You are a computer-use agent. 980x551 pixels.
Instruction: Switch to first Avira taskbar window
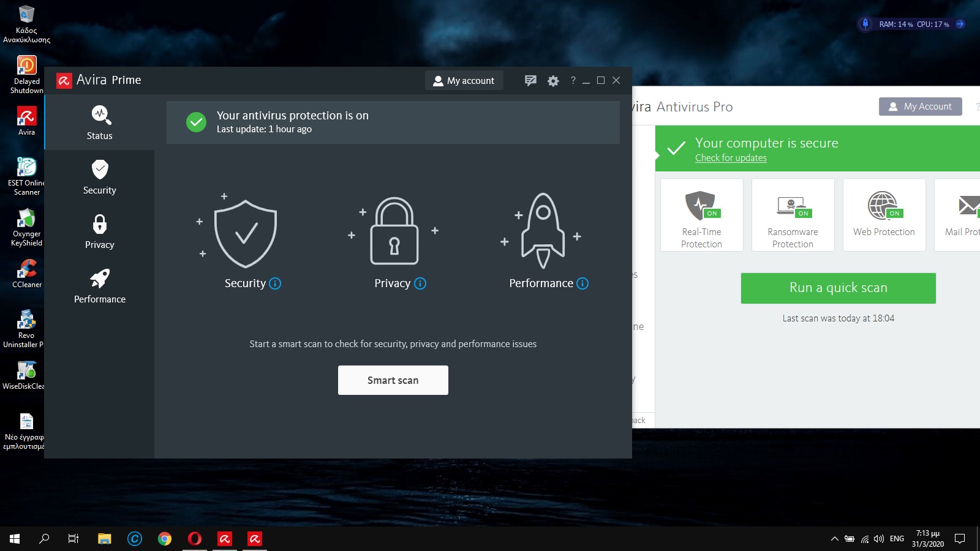[225, 539]
